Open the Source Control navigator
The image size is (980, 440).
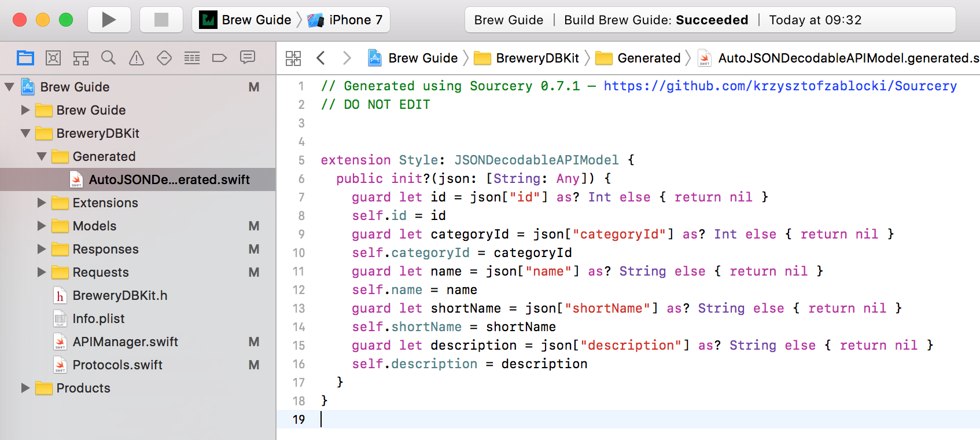[x=53, y=58]
